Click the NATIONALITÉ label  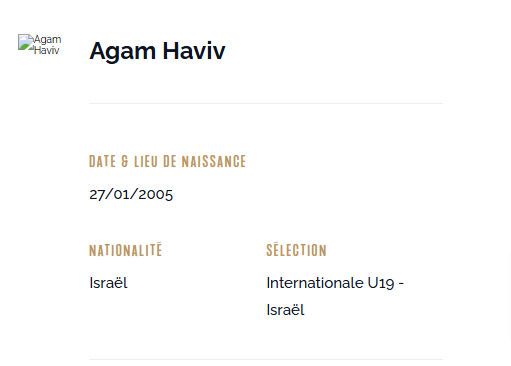(126, 250)
